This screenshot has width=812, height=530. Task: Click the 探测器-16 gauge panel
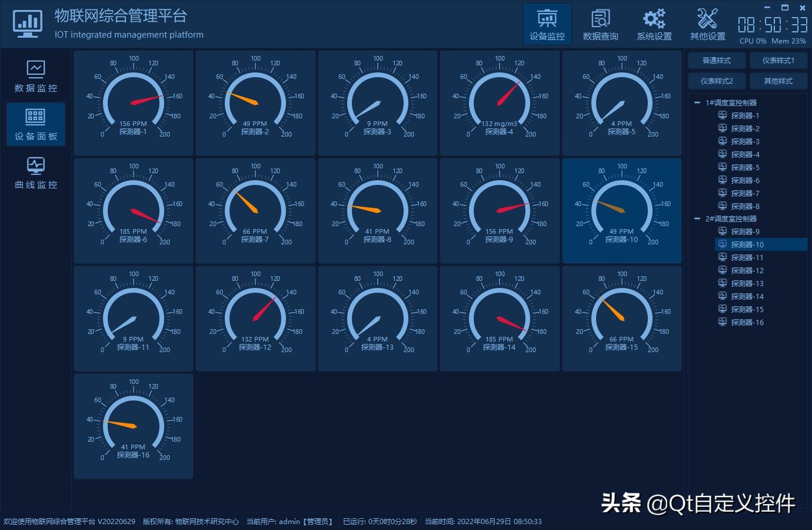click(134, 426)
